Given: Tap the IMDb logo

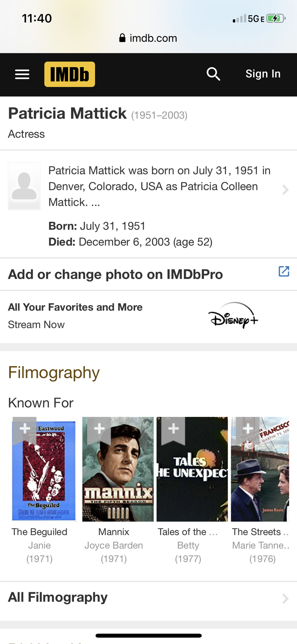Looking at the screenshot, I should pos(69,74).
